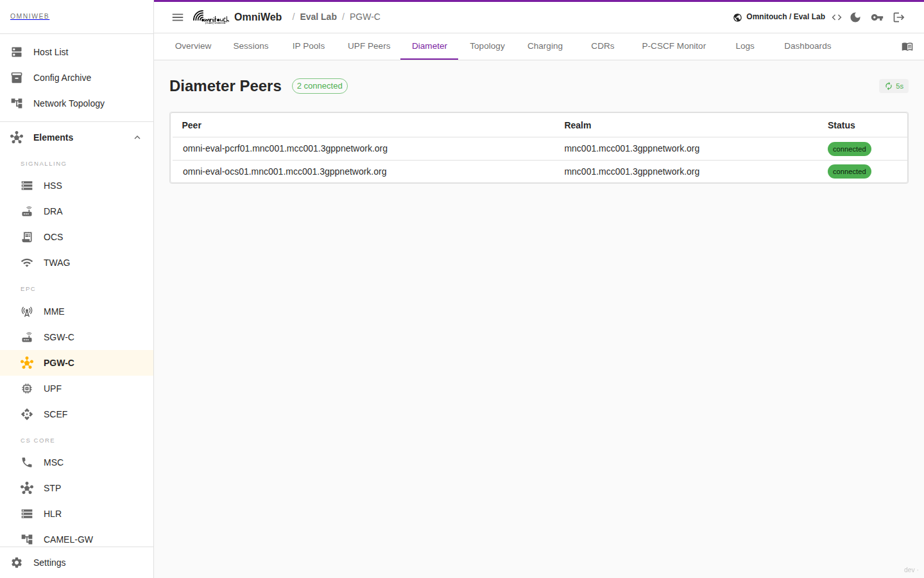This screenshot has height=578, width=924.
Task: Toggle dark mode moon icon
Action: click(855, 17)
